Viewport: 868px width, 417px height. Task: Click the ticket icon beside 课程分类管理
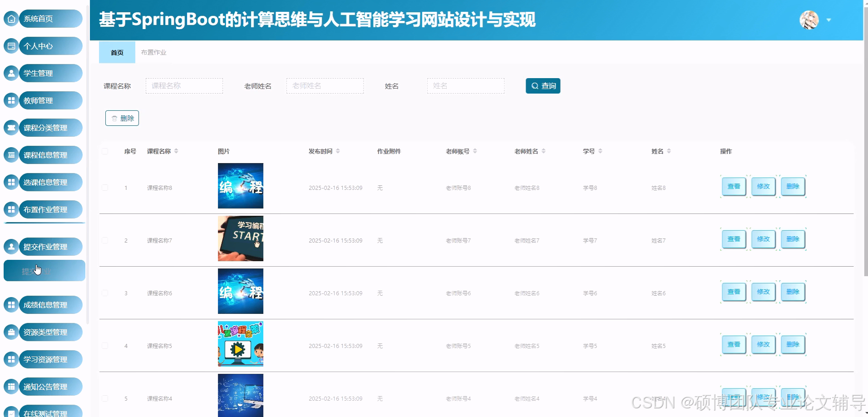[11, 128]
